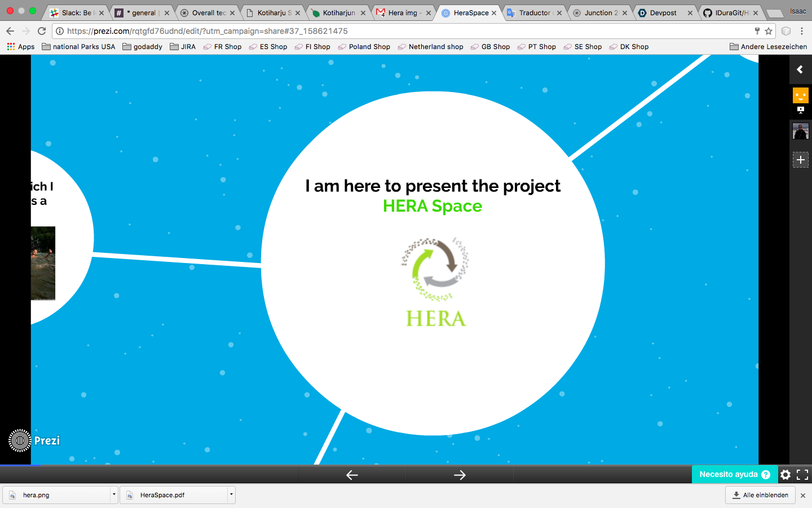The width and height of the screenshot is (812, 508).
Task: Click the Chrome back button
Action: point(10,31)
